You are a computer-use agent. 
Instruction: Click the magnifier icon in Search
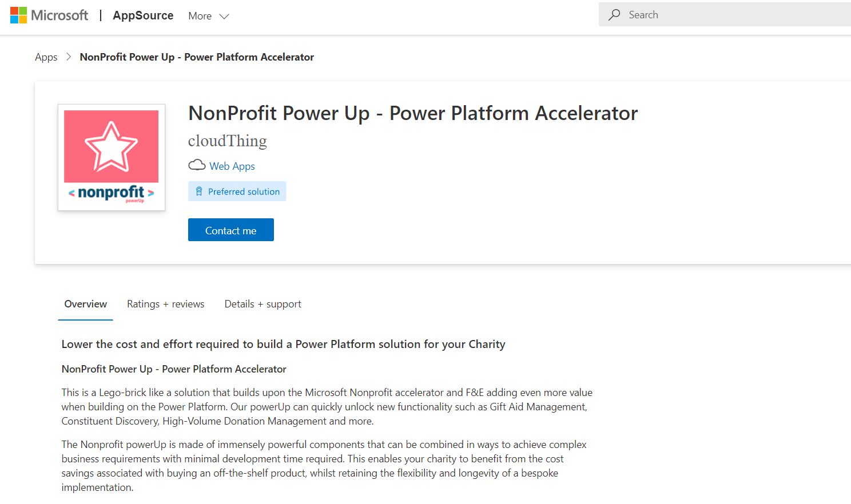coord(614,15)
